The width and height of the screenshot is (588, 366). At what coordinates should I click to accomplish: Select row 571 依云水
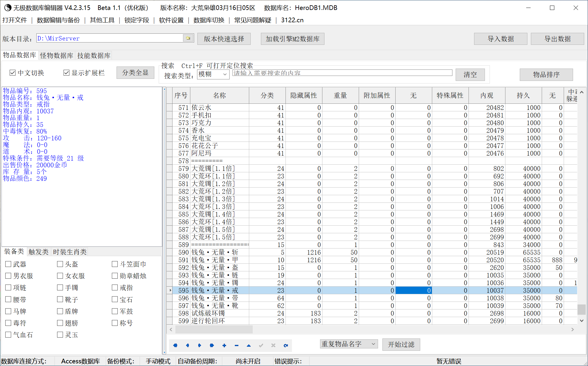372,108
